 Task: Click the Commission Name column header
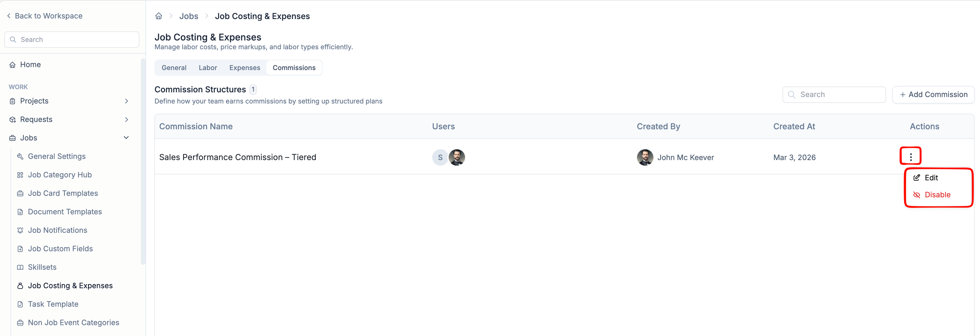coord(196,127)
